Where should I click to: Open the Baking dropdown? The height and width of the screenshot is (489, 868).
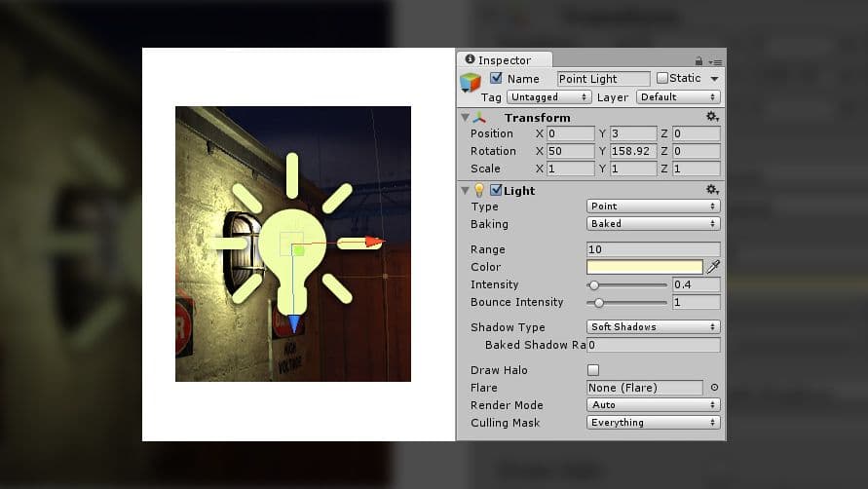(654, 224)
